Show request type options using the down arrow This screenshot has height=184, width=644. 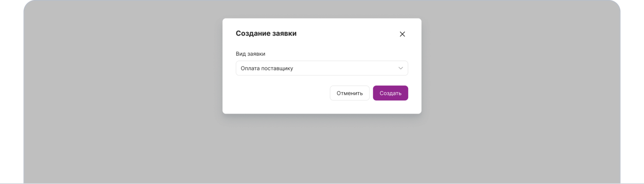pyautogui.click(x=401, y=68)
